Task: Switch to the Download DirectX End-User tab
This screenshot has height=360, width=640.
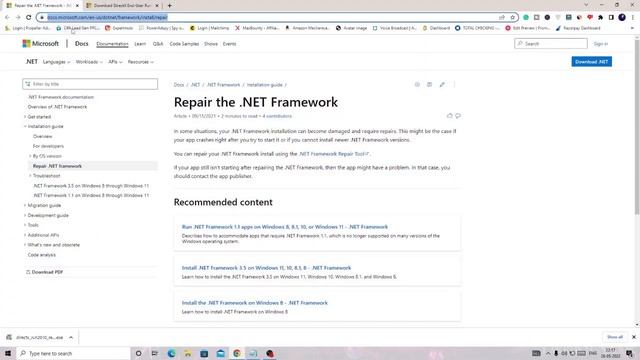Action: [122, 6]
